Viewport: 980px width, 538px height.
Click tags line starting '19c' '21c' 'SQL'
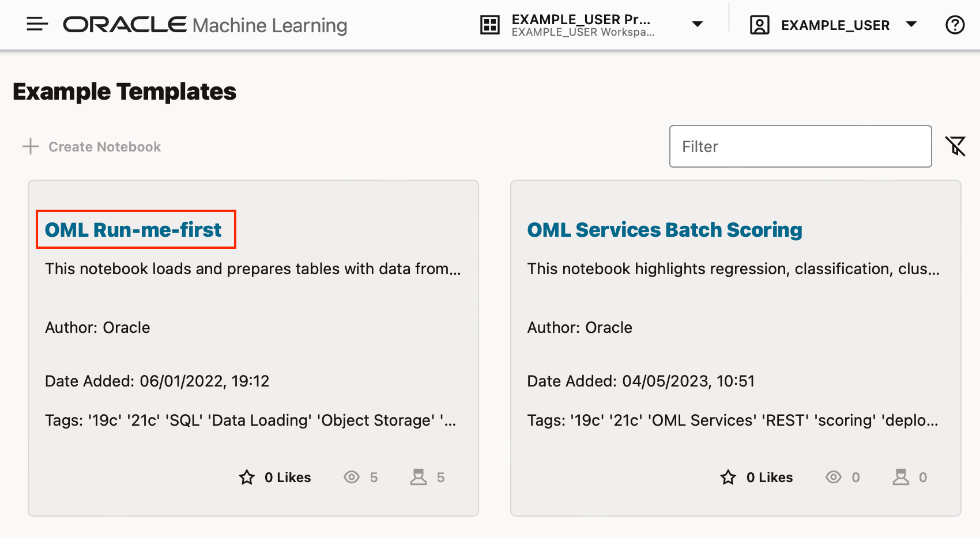(251, 420)
